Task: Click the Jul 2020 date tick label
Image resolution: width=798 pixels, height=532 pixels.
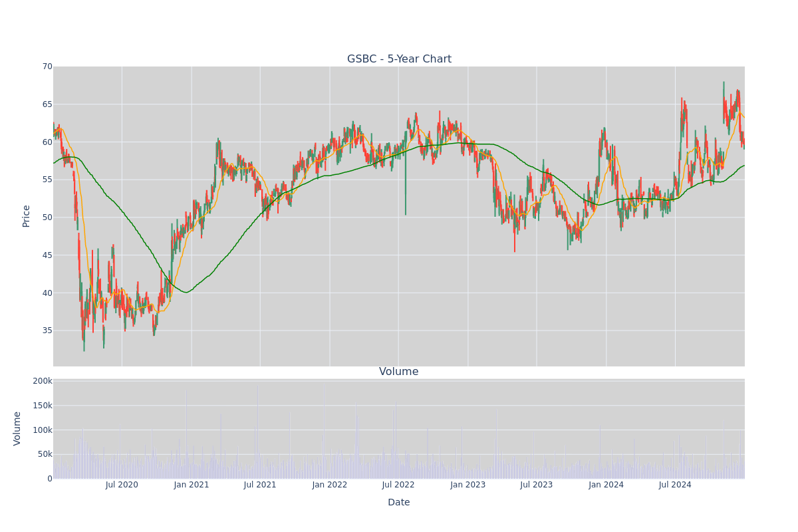Action: [x=122, y=485]
